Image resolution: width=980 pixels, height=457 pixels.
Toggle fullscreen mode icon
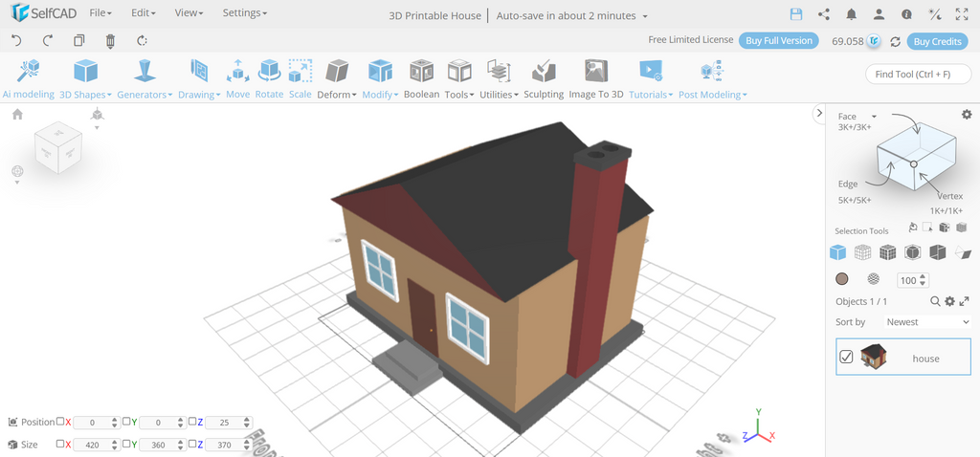click(x=962, y=14)
